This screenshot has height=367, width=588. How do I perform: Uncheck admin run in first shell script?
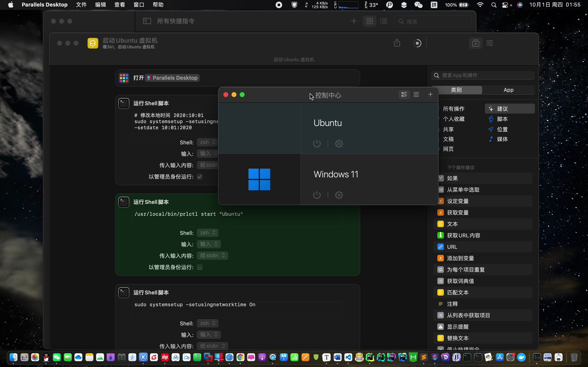[200, 176]
